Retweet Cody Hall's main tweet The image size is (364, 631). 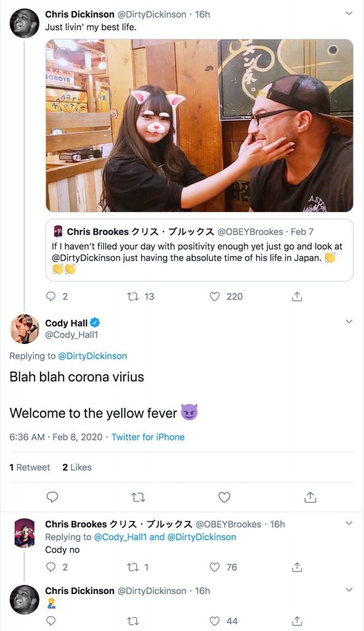coord(139,498)
